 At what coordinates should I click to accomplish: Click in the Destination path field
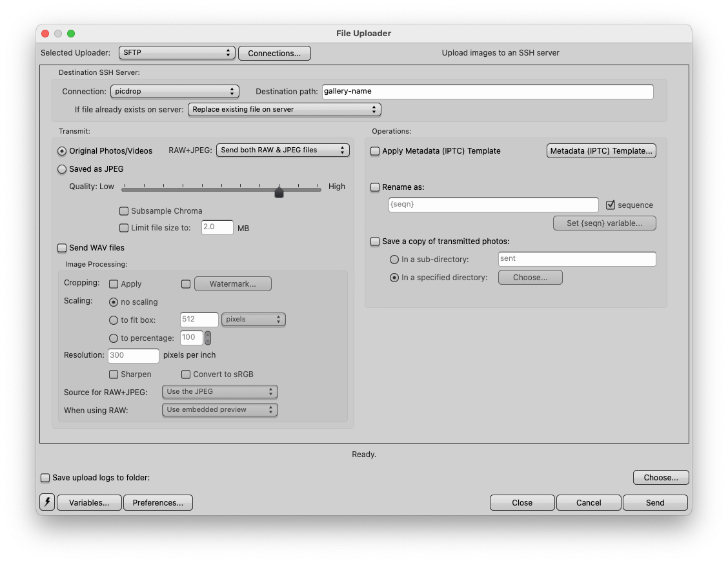487,92
